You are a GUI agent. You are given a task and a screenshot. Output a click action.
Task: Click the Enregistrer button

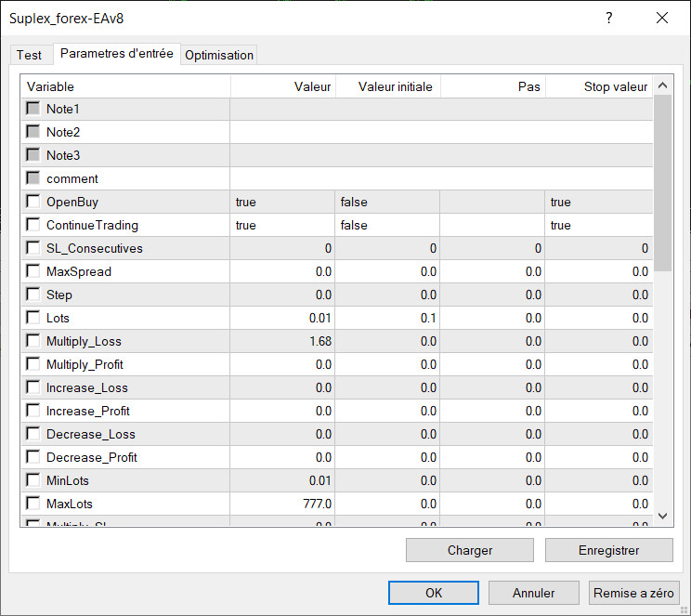point(608,550)
